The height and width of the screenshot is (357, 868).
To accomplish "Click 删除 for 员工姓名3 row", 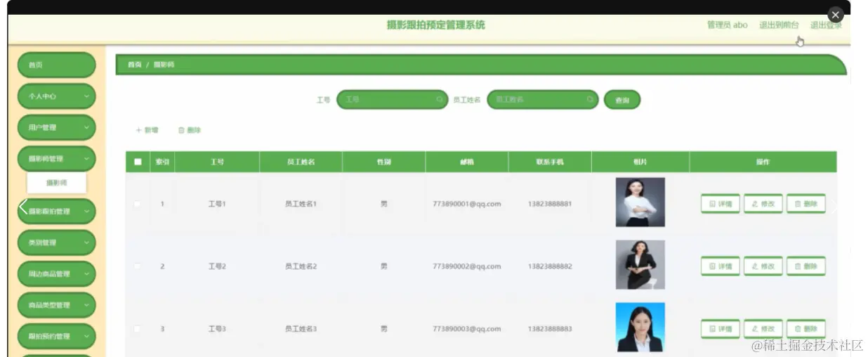I will point(805,329).
